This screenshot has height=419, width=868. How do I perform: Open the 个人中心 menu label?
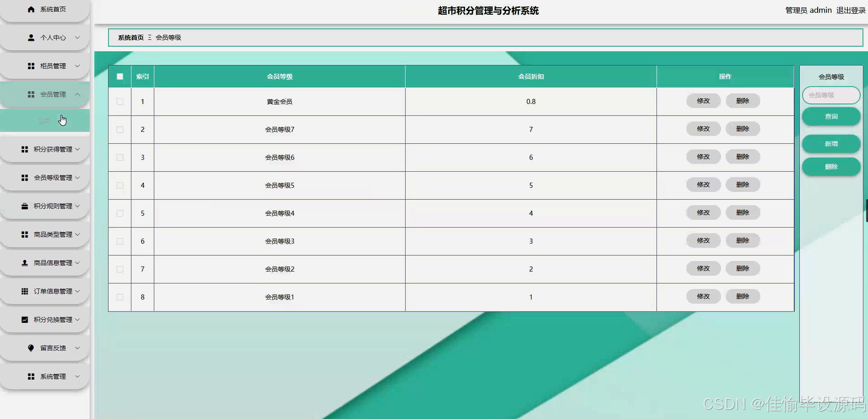(x=53, y=38)
